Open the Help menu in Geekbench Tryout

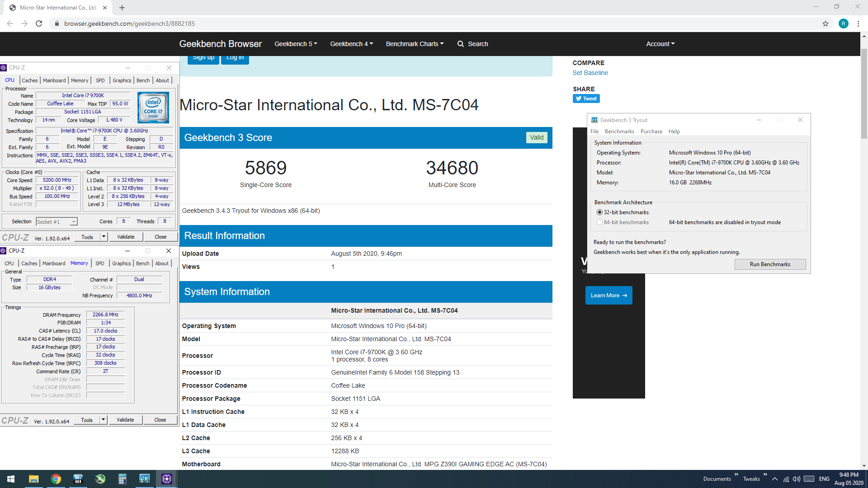pos(674,131)
